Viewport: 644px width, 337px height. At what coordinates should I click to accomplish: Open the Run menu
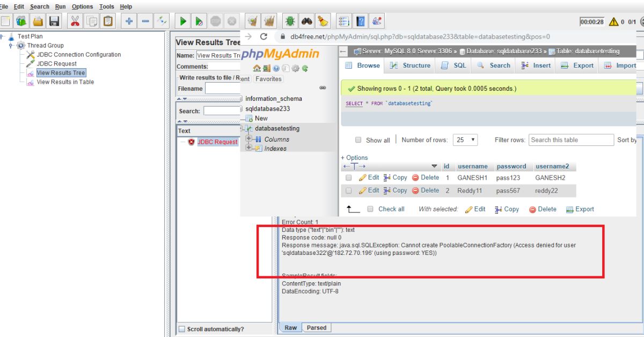61,6
